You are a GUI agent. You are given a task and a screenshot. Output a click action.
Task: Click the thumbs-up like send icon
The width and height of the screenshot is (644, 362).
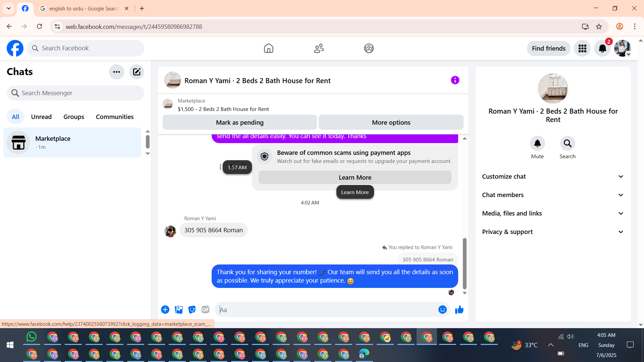click(x=459, y=310)
